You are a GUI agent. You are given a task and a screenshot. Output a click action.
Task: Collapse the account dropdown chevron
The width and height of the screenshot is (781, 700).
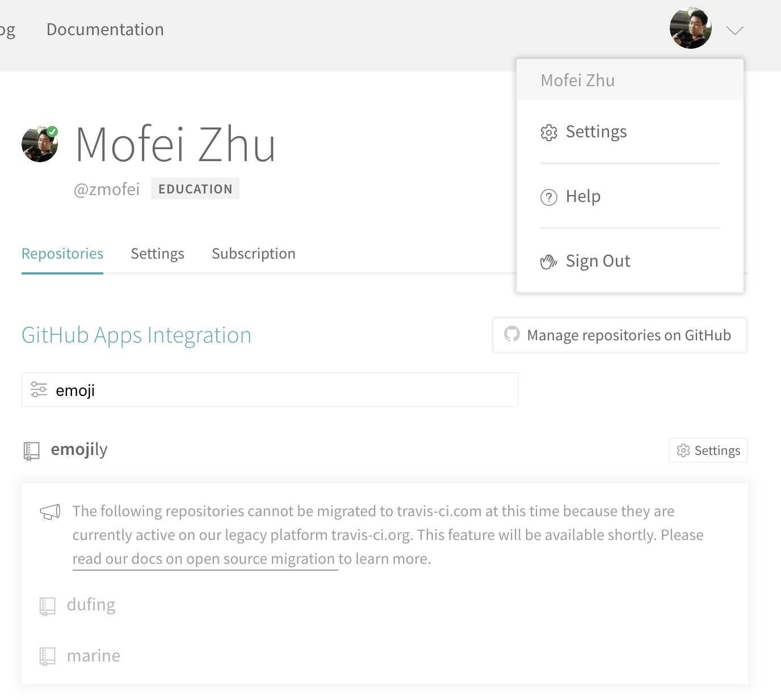(x=735, y=31)
